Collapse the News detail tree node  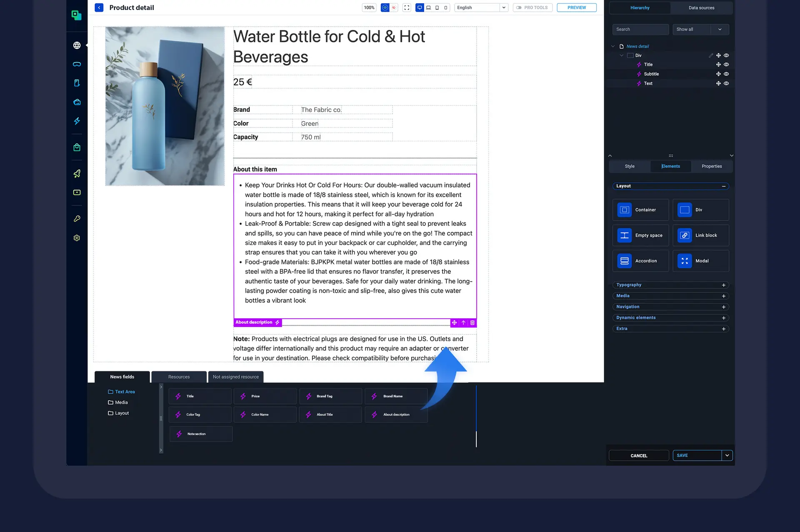pos(612,46)
